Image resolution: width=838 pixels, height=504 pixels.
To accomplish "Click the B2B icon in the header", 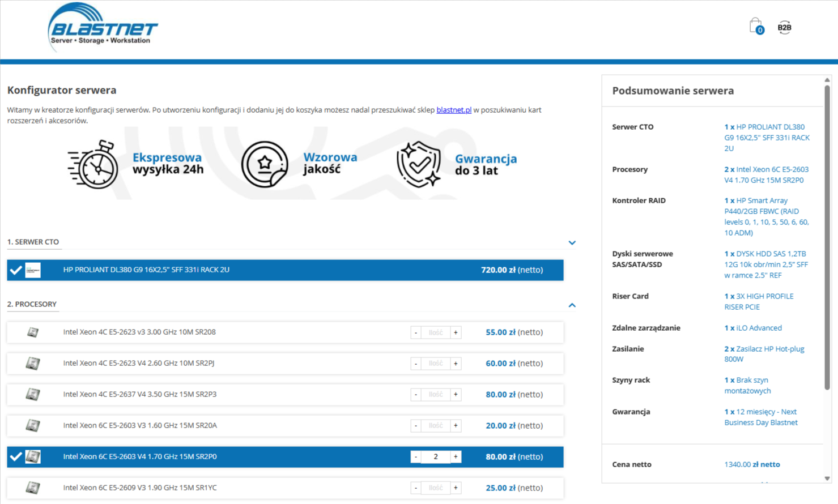I will (x=785, y=26).
